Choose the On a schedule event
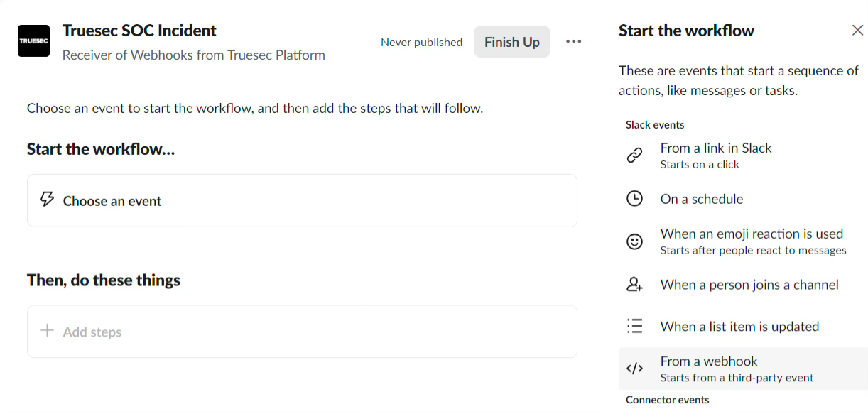Image resolution: width=868 pixels, height=414 pixels. coord(701,199)
